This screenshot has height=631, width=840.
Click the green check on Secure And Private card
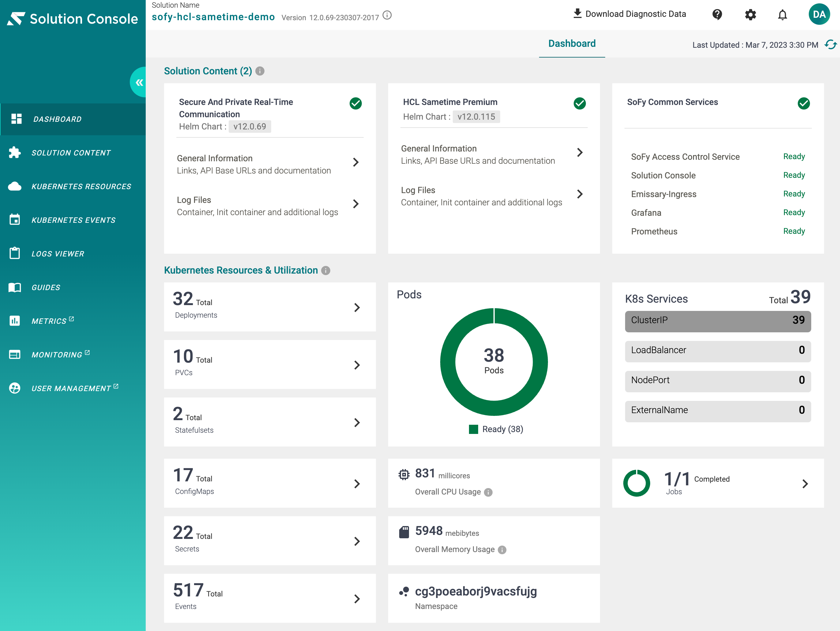pyautogui.click(x=355, y=103)
